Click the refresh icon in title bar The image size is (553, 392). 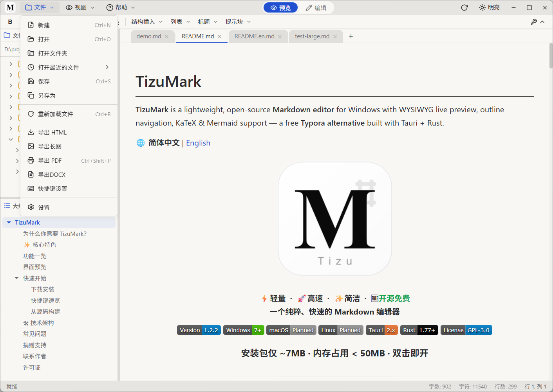tap(464, 7)
